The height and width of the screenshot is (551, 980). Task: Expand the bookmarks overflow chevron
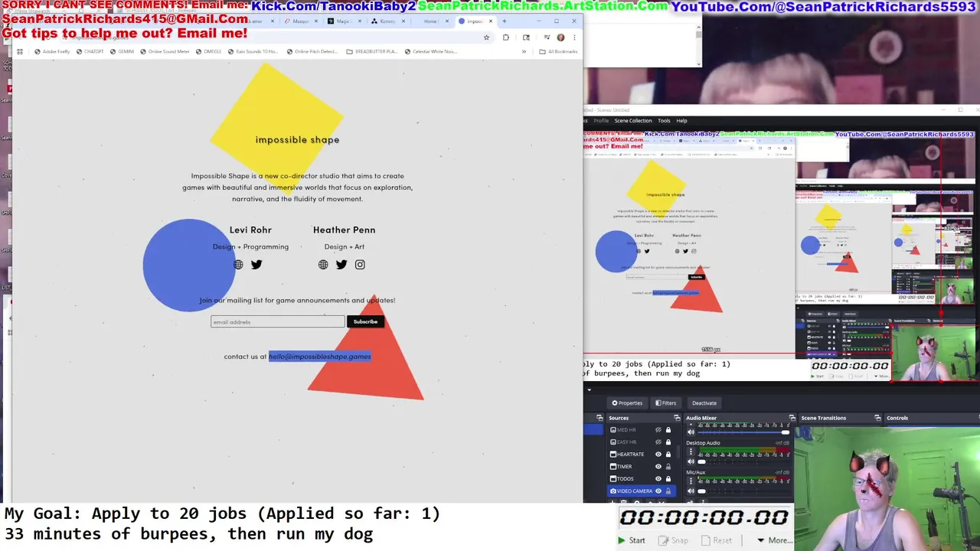(524, 51)
